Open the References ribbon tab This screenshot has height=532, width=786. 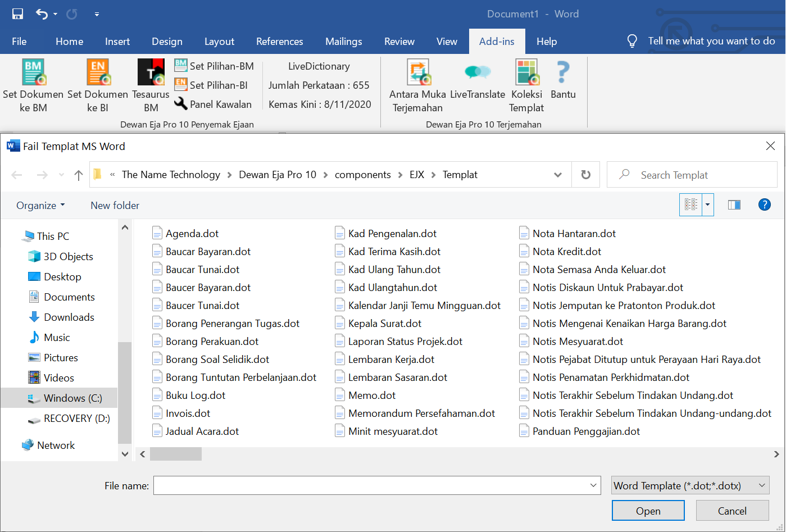[279, 42]
